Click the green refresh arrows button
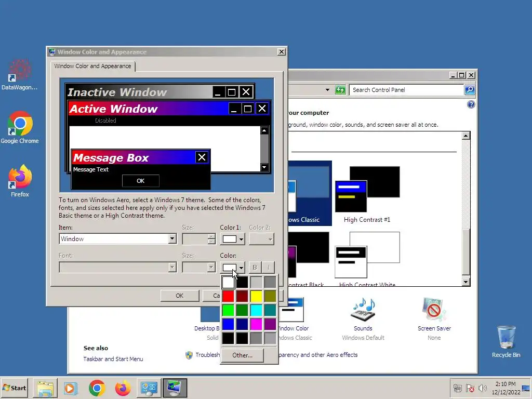Screen dimensions: 532x399 point(340,90)
